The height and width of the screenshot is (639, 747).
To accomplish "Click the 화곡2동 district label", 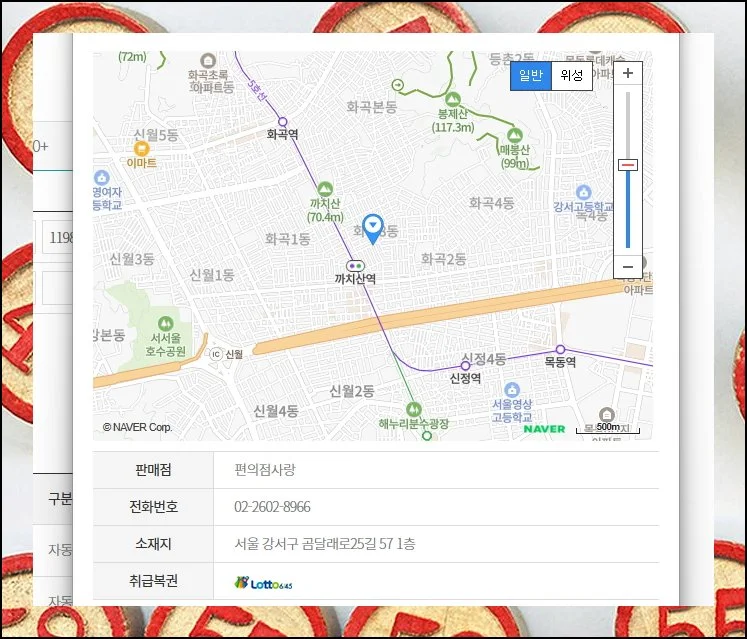I will [444, 259].
